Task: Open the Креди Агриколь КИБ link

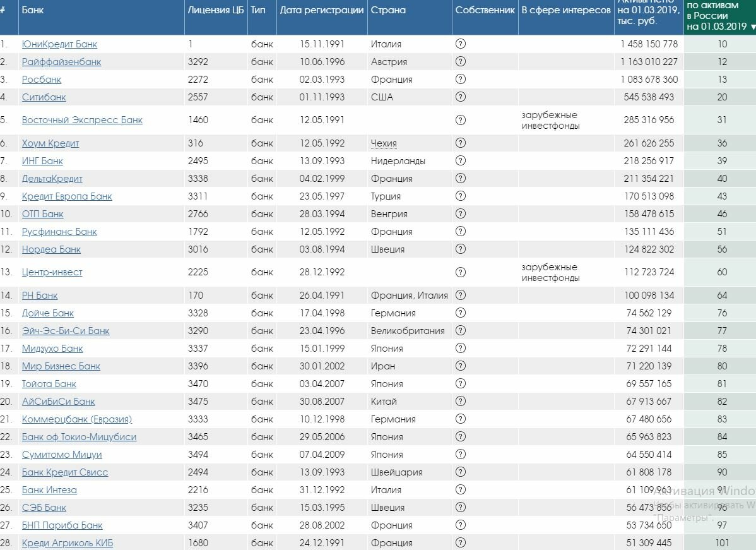Action: [68, 543]
